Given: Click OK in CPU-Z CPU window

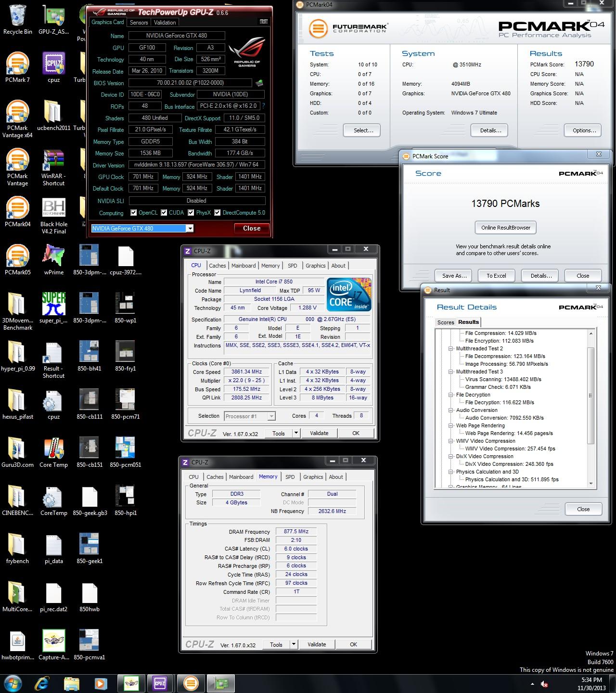Looking at the screenshot, I should (x=356, y=433).
